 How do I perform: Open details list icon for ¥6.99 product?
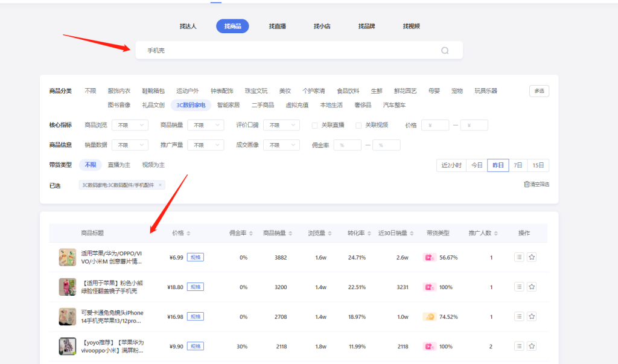pos(519,257)
